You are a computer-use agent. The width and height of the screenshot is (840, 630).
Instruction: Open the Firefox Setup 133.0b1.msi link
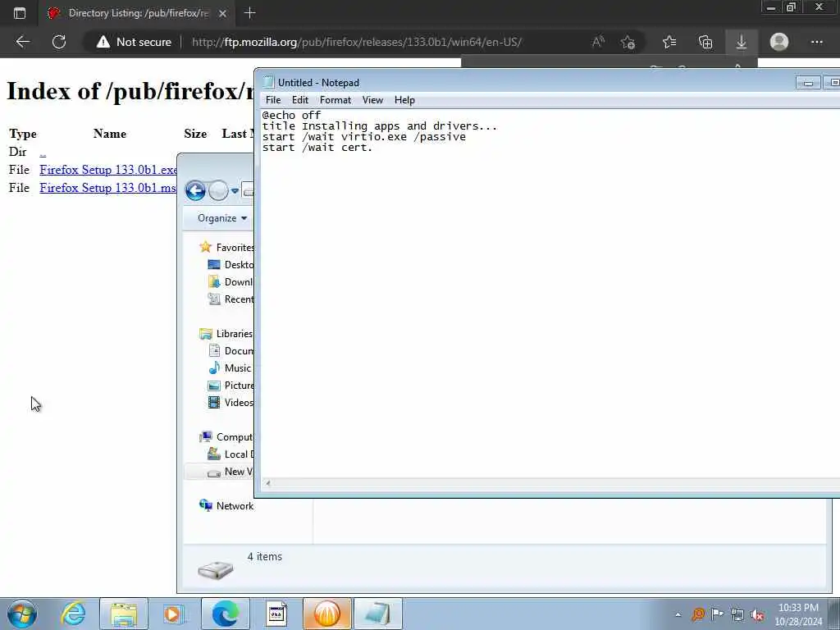[x=108, y=188]
